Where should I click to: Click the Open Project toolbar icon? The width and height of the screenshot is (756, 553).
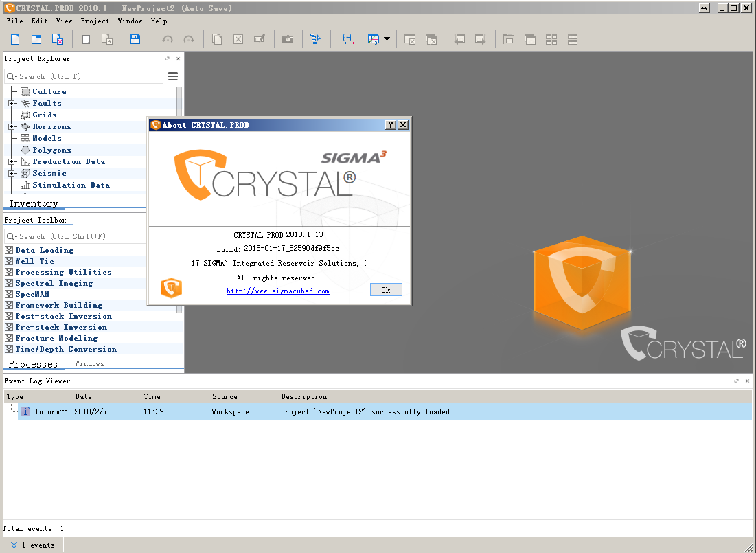(x=36, y=40)
